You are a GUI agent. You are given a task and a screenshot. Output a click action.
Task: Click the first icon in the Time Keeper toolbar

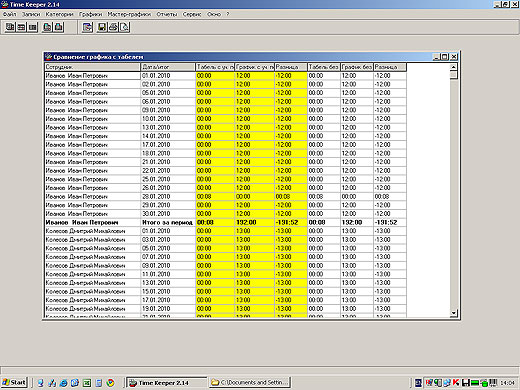[10, 27]
